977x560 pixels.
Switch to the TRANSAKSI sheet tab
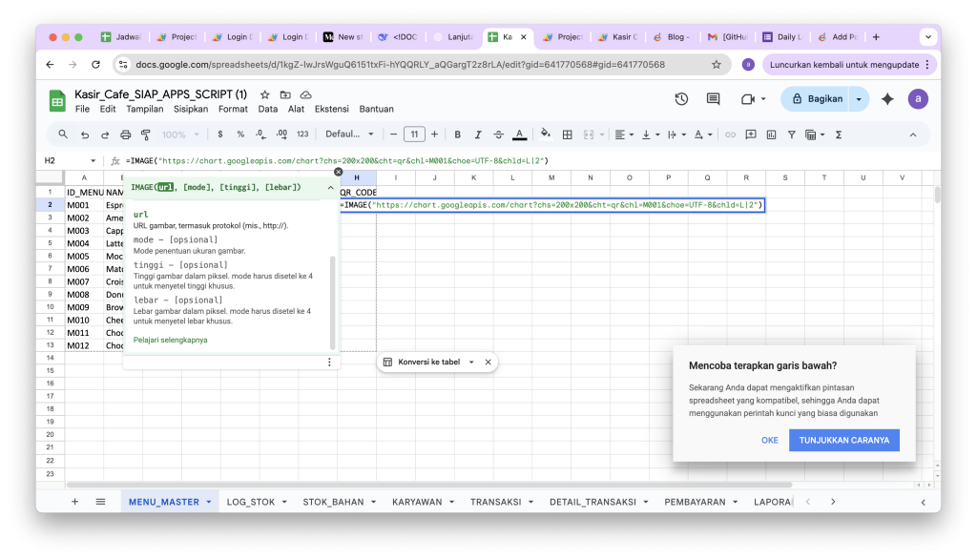[x=495, y=502]
